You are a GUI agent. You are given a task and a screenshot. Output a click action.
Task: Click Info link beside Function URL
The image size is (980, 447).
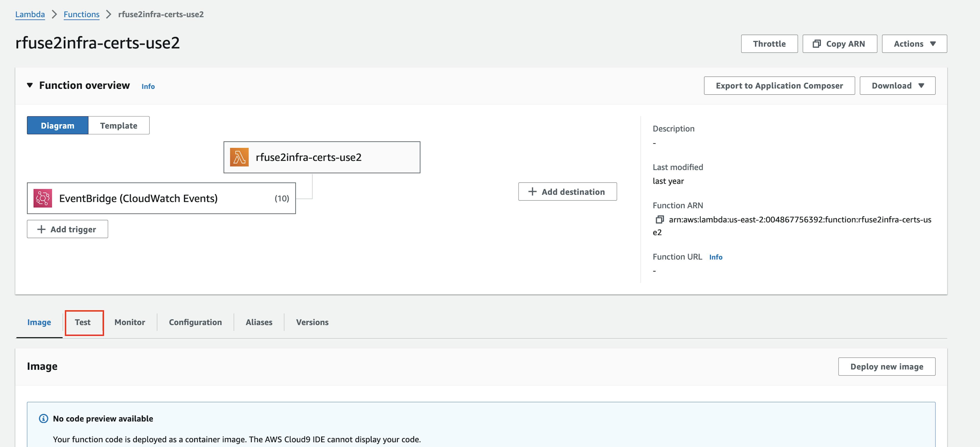click(715, 257)
